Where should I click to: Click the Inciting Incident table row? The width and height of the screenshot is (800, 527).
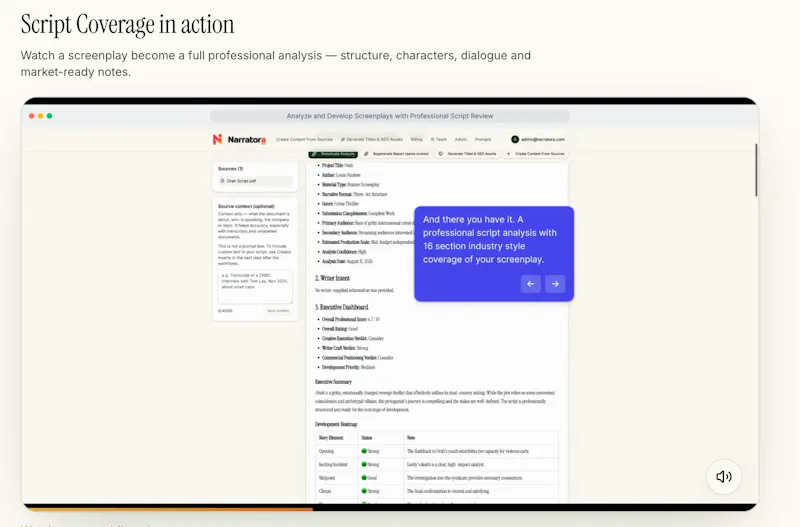click(x=437, y=464)
